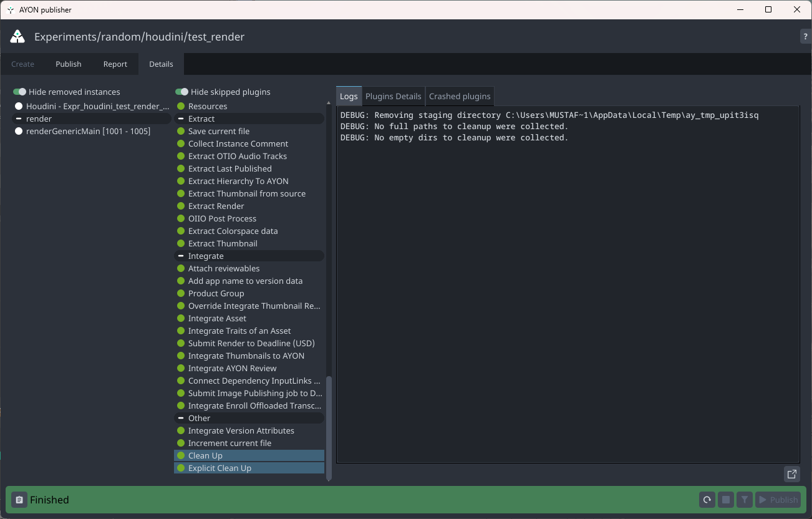Collapse the Extract plugin group
This screenshot has width=812, height=519.
[x=181, y=119]
